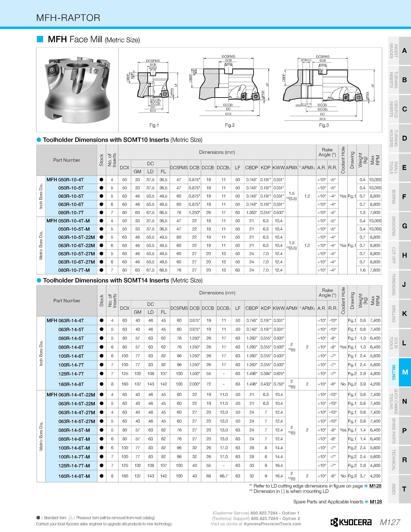The image size is (411, 532).
Task: Select the Technical section tab R
Action: tap(399, 460)
